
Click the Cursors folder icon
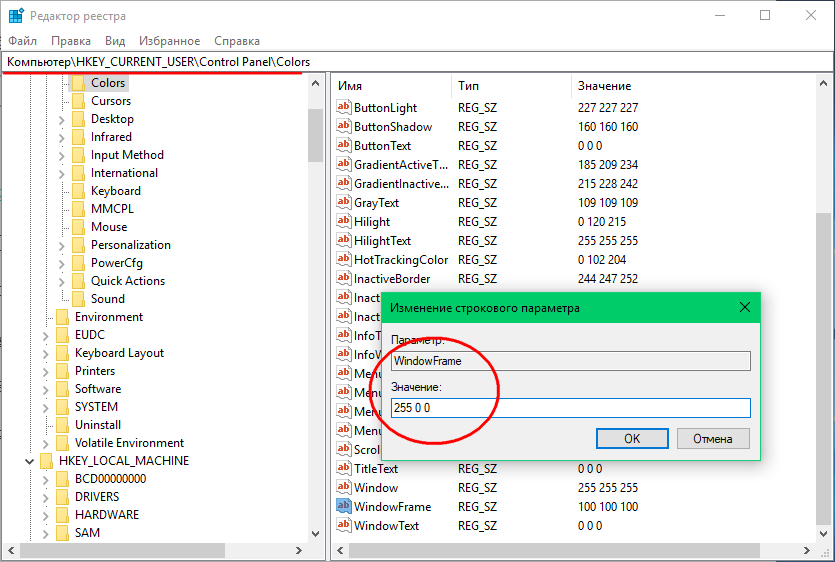[78, 101]
